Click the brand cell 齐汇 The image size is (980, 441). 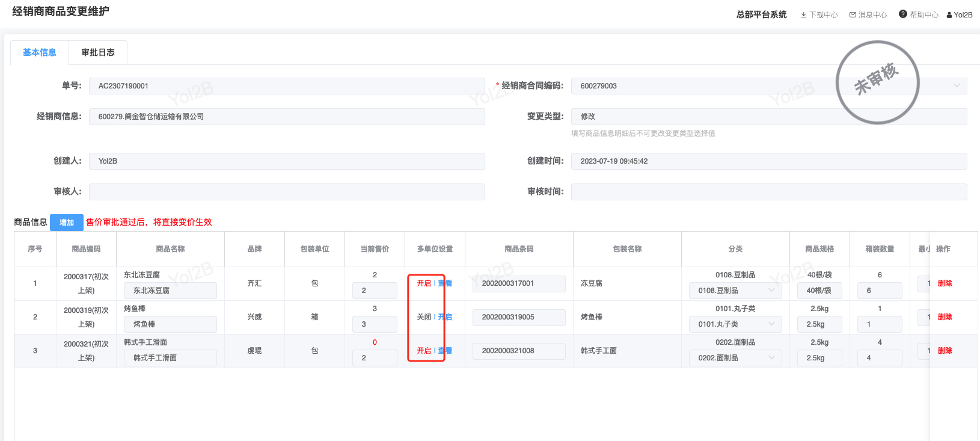(x=254, y=283)
